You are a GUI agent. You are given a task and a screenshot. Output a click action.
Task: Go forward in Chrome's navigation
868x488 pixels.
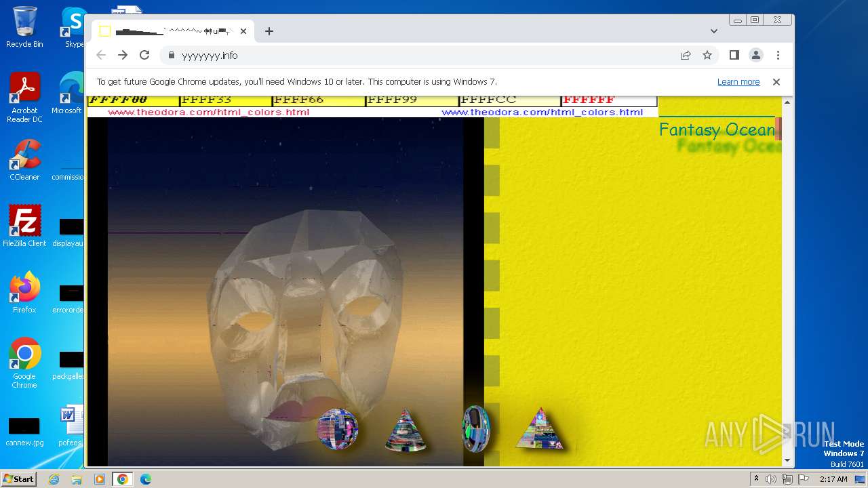[x=123, y=56]
